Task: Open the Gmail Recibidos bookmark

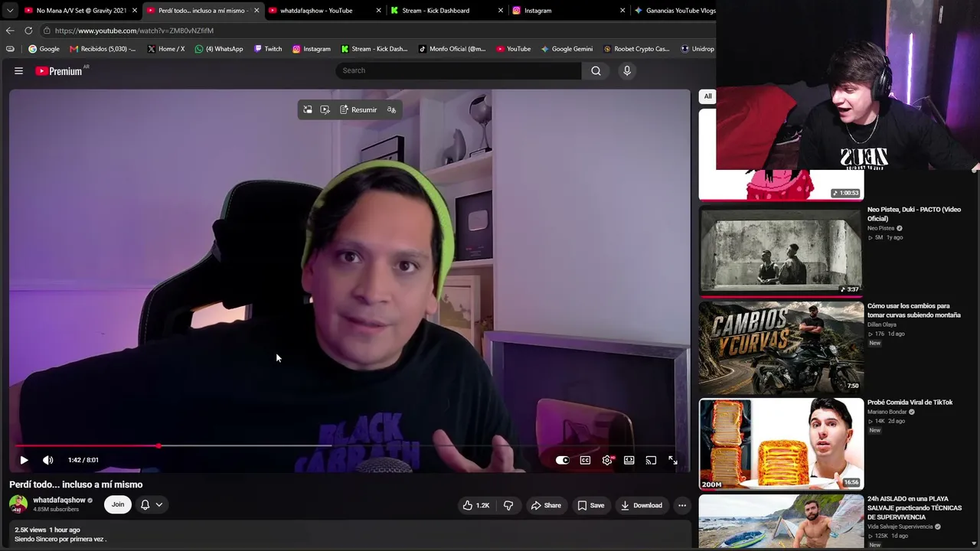Action: 103,49
